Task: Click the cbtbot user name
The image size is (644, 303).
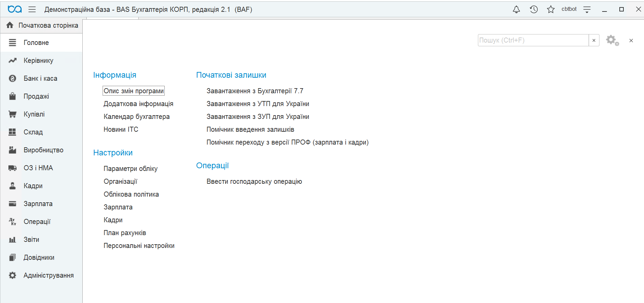Action: tap(569, 9)
